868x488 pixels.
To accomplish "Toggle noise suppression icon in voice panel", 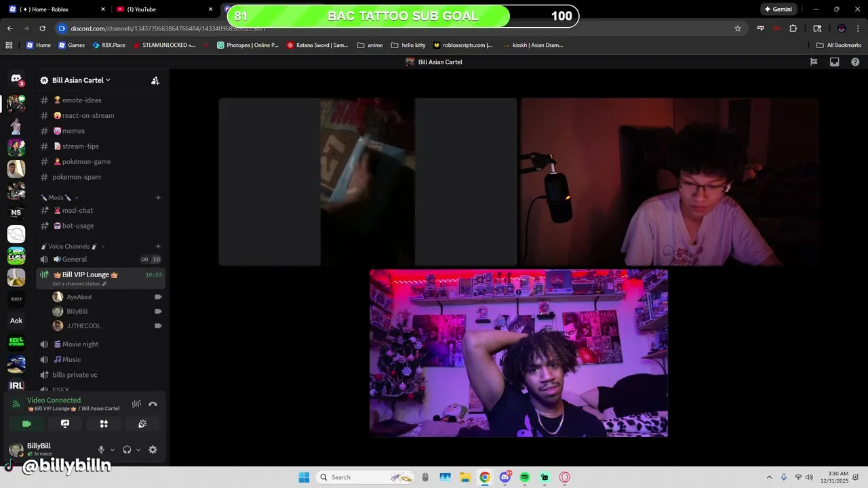I will [136, 404].
